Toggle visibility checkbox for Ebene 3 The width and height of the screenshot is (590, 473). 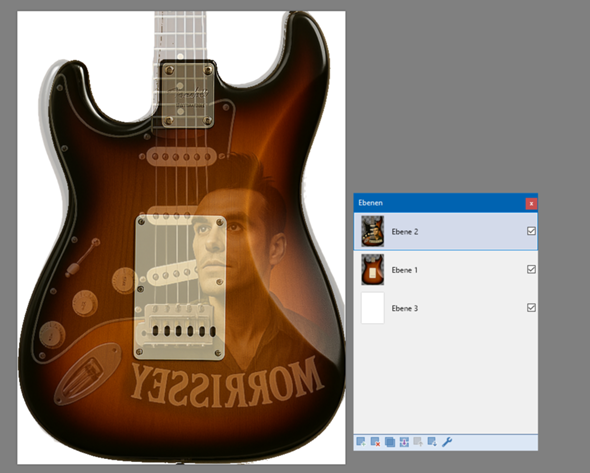pyautogui.click(x=531, y=308)
